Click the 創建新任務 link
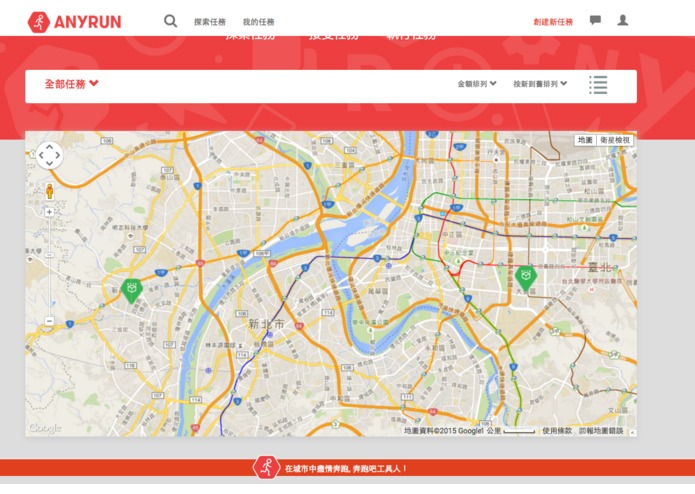 553,22
